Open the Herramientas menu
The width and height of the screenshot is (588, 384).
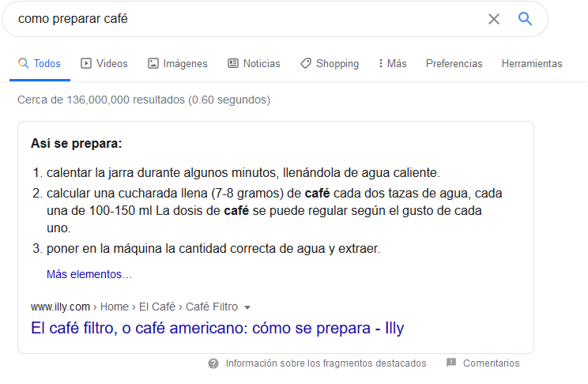click(x=532, y=63)
